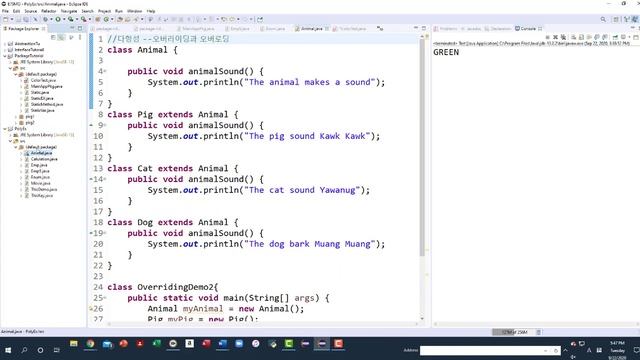Screen dimensions: 640x360
Task: Open the Debug dropdown arrow in toolbar
Action: [51, 19]
